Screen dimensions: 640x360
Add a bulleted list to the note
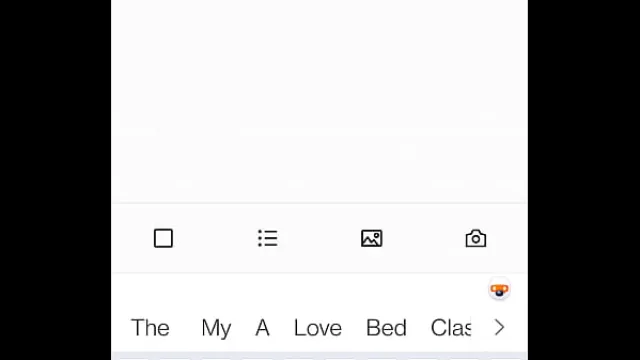268,238
